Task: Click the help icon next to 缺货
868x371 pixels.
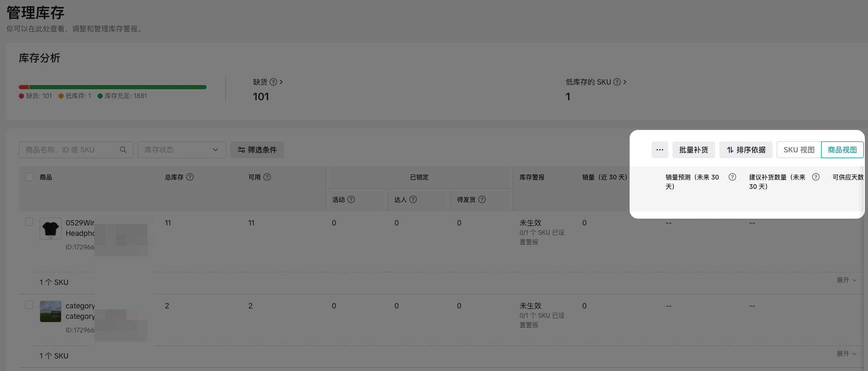Action: [273, 82]
